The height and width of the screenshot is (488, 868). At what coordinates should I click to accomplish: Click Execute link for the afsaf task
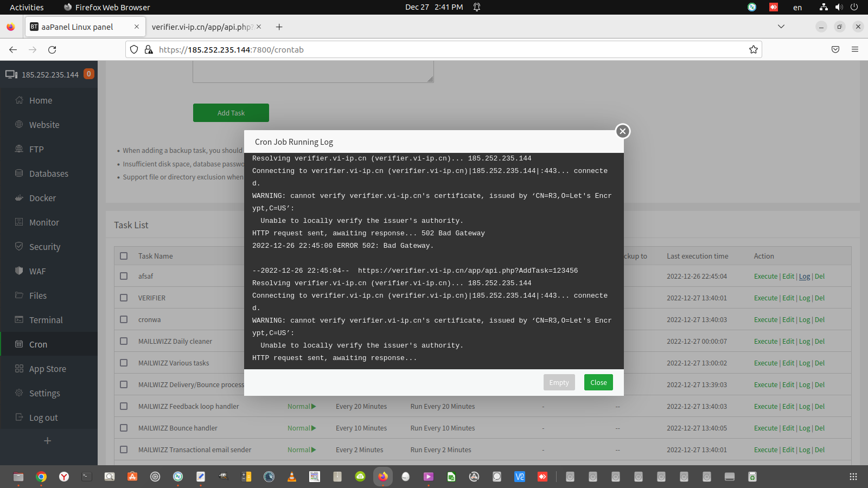point(765,276)
